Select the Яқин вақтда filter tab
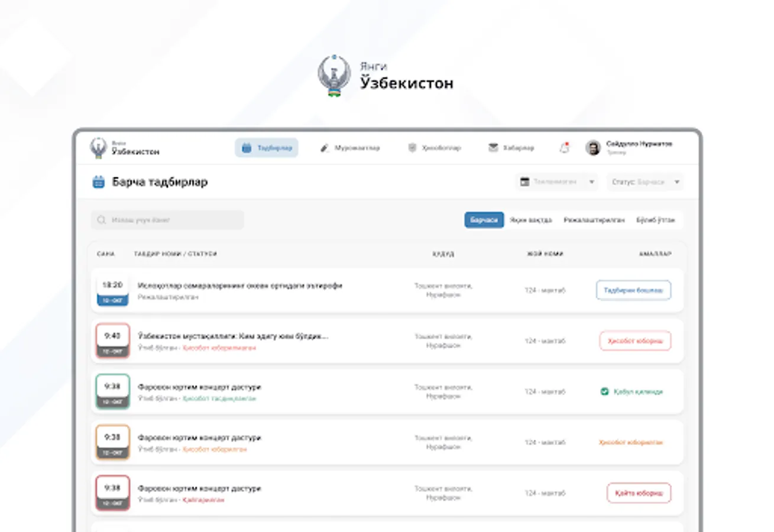 pos(531,220)
